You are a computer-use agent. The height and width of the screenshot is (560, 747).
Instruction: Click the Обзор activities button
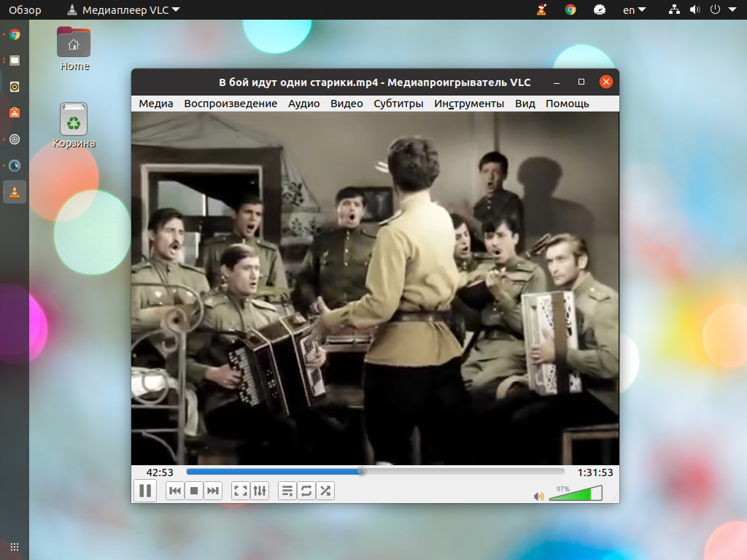click(25, 10)
